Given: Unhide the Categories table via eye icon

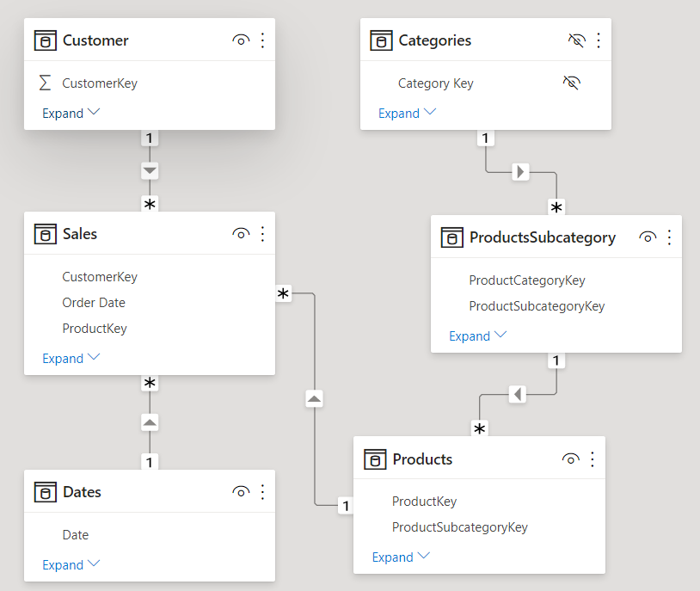Looking at the screenshot, I should [x=576, y=40].
